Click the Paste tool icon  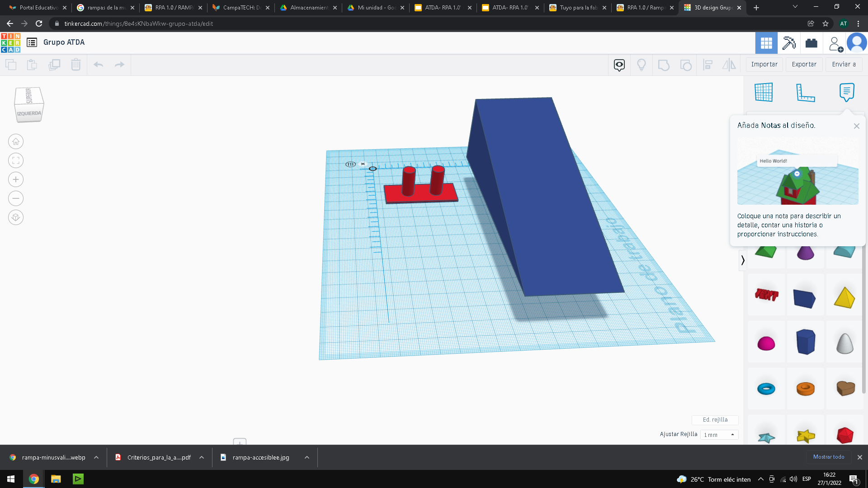tap(32, 65)
